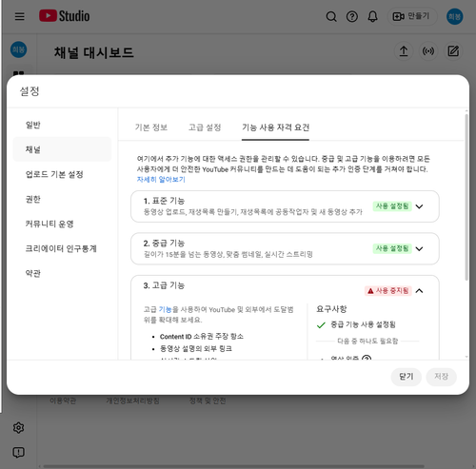Open the help question mark icon
Image resolution: width=476 pixels, height=469 pixels.
pos(352,16)
